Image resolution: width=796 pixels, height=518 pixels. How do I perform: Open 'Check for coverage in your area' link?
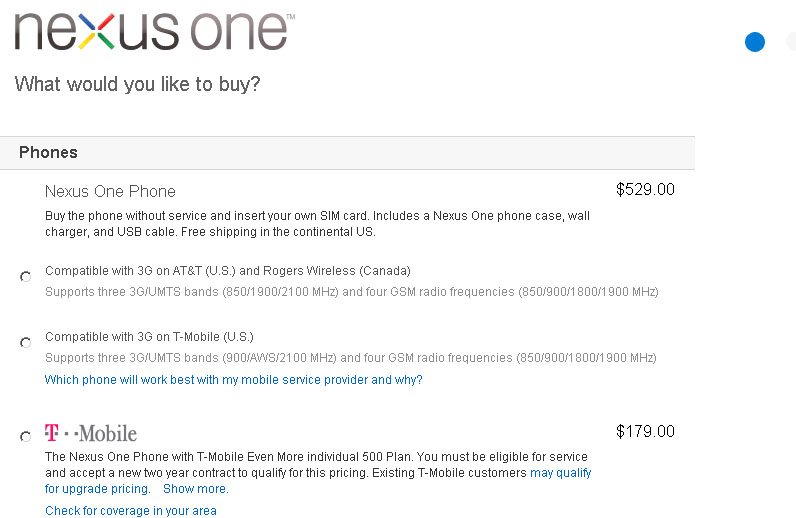(131, 510)
